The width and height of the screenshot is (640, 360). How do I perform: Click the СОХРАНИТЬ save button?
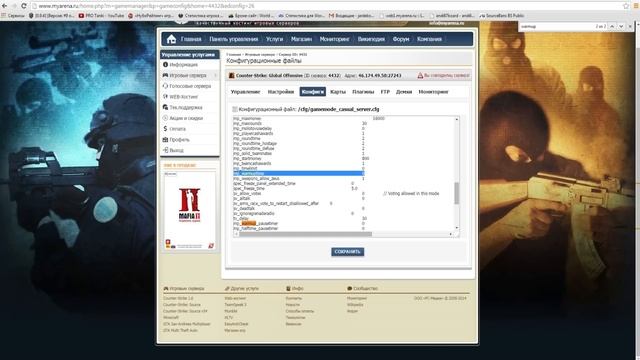(347, 252)
